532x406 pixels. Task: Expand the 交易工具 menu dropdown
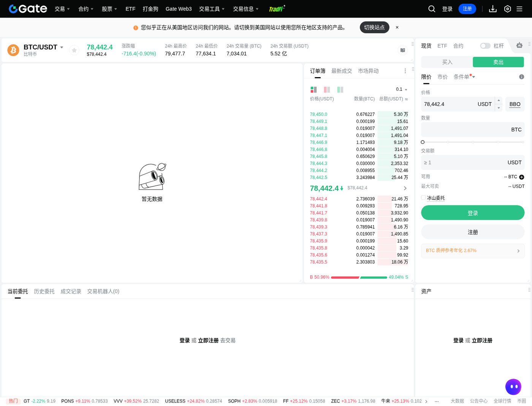[x=212, y=9]
